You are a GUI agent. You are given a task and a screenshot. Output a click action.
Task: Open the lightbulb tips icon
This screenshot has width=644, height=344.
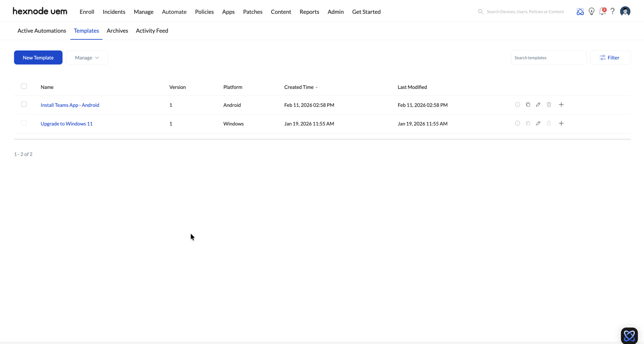pos(591,12)
